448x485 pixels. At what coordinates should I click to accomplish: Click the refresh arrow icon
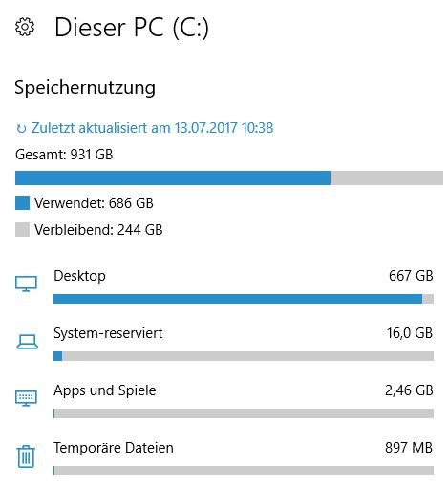pos(21,129)
